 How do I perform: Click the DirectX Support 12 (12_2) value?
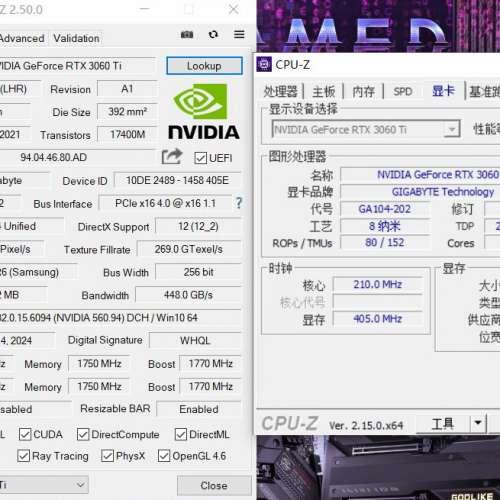pos(198,226)
